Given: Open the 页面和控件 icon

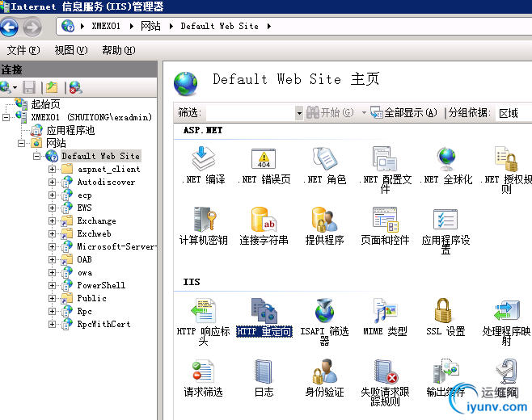Looking at the screenshot, I should click(385, 220).
